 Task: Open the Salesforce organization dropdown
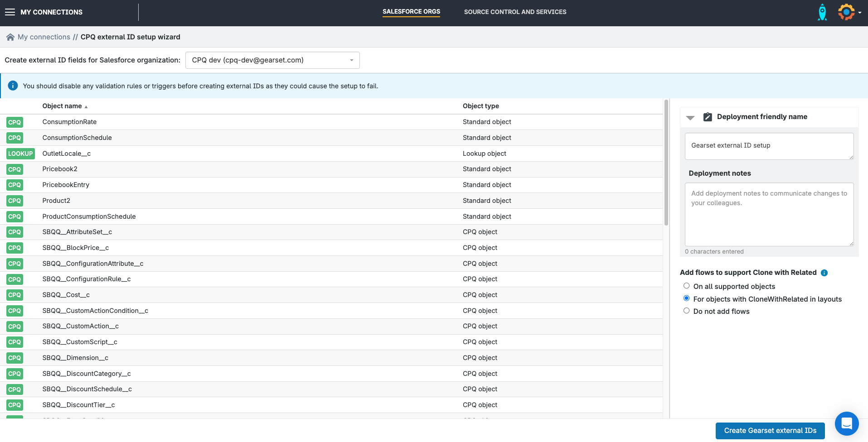(272, 60)
